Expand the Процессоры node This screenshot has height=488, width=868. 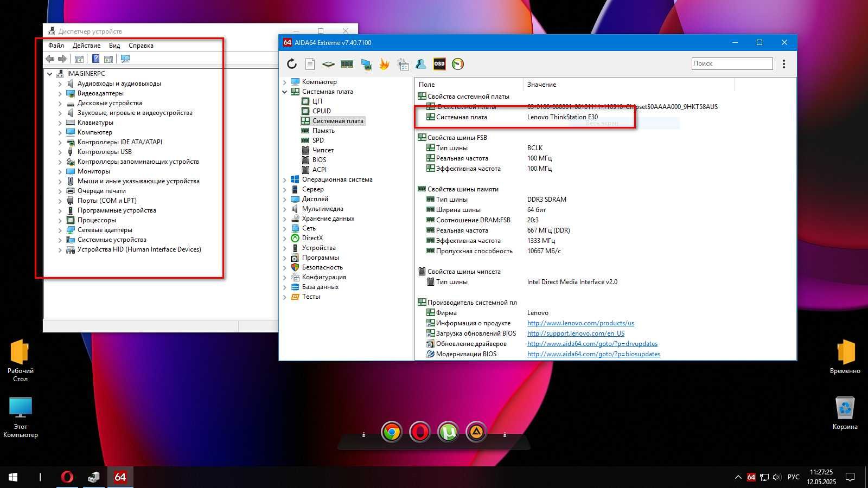[60, 220]
